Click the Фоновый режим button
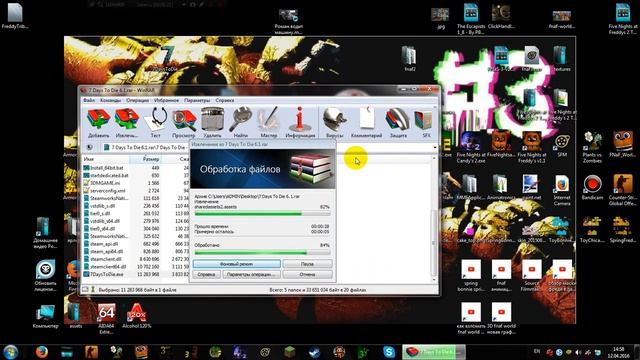Screen dimensions: 640x360 [237, 264]
